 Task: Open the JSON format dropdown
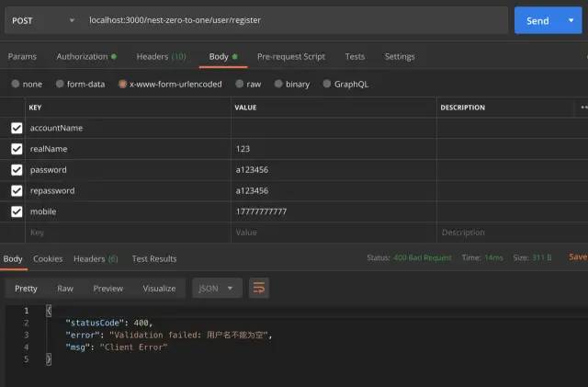(217, 289)
